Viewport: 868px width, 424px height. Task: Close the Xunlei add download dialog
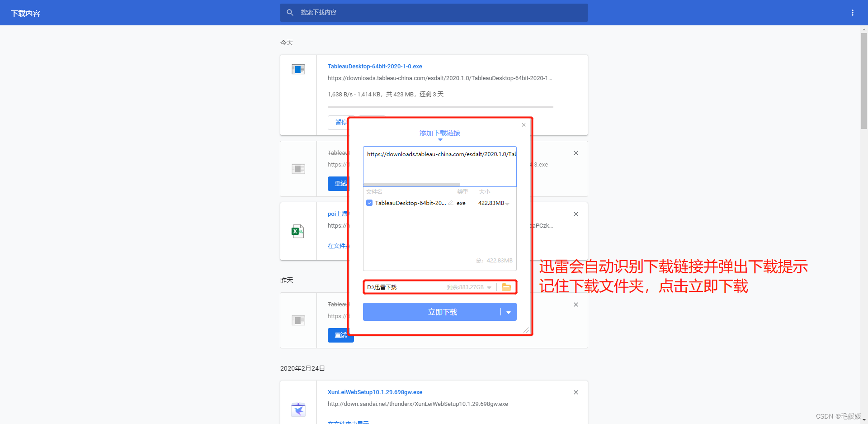(x=524, y=125)
